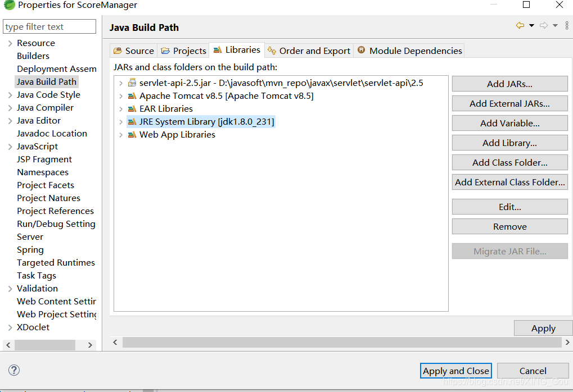Click Apply and Close
Screen dimensions: 573x392
pyautogui.click(x=455, y=371)
